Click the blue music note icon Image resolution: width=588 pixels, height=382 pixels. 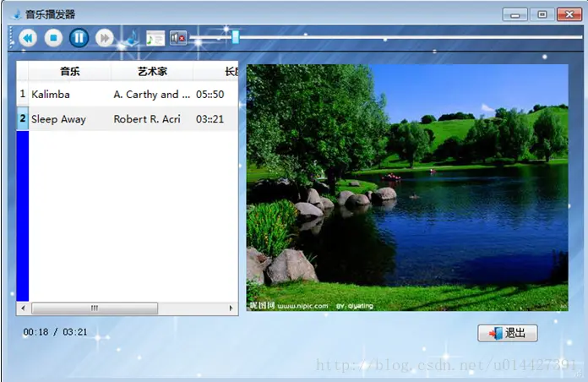[132, 38]
